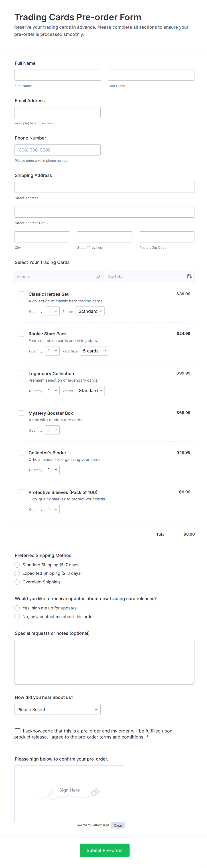Select Overnight Shipping option
Viewport: 207px width, 868px height.
pos(17,582)
